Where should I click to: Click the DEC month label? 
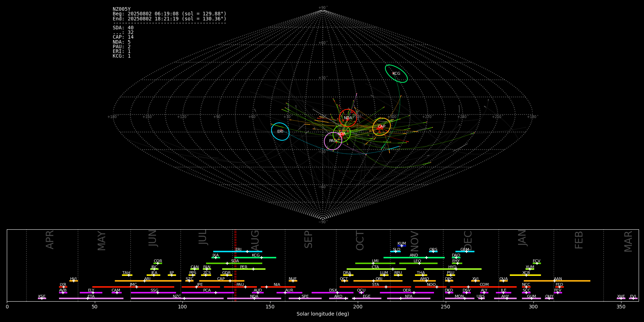[x=468, y=240]
